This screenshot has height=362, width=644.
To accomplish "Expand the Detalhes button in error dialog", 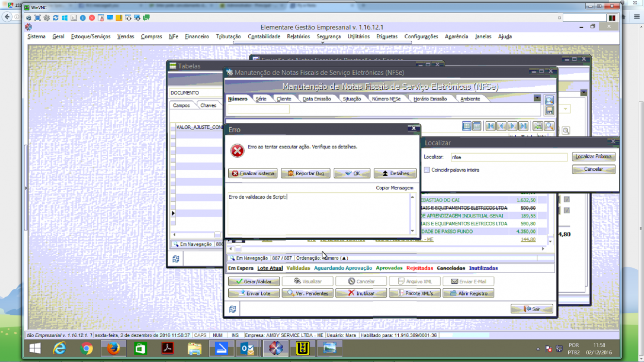I will pyautogui.click(x=395, y=173).
